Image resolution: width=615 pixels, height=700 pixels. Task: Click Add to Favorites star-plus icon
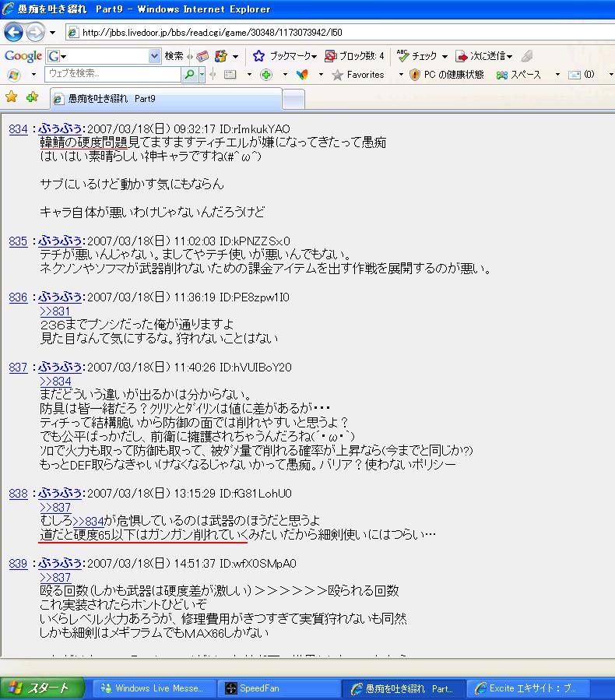tap(32, 97)
